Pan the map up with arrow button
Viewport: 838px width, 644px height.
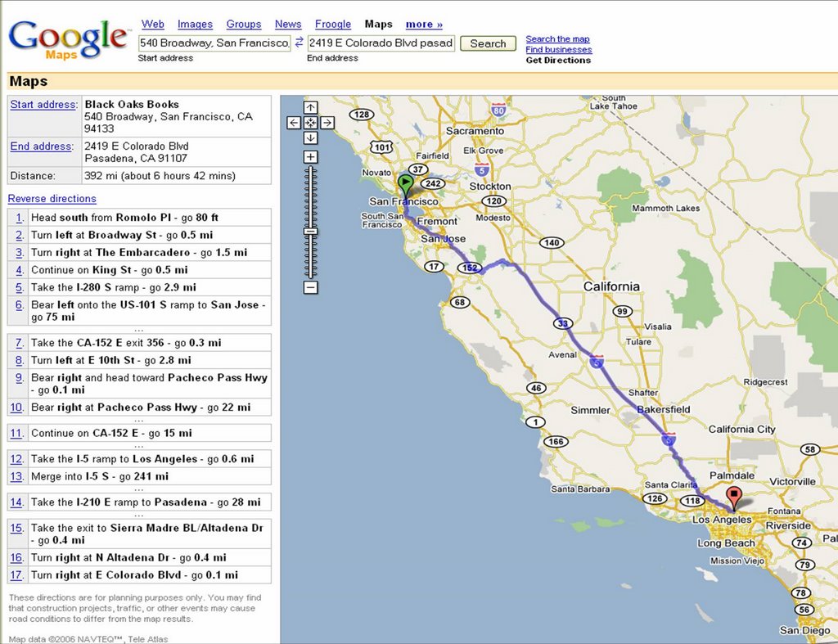click(310, 107)
